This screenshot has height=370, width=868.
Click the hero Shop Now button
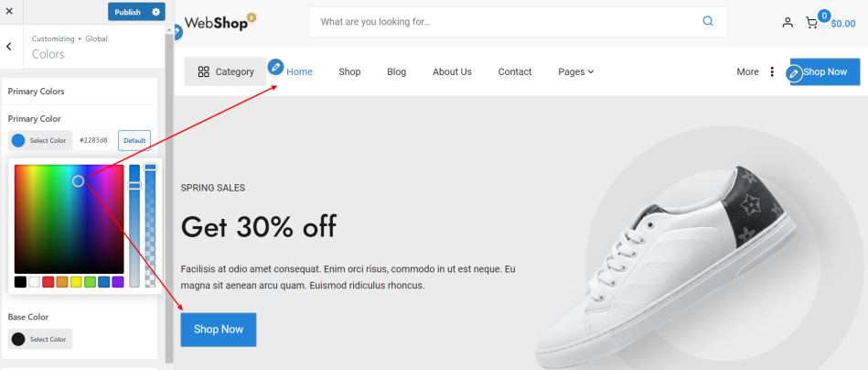[219, 330]
